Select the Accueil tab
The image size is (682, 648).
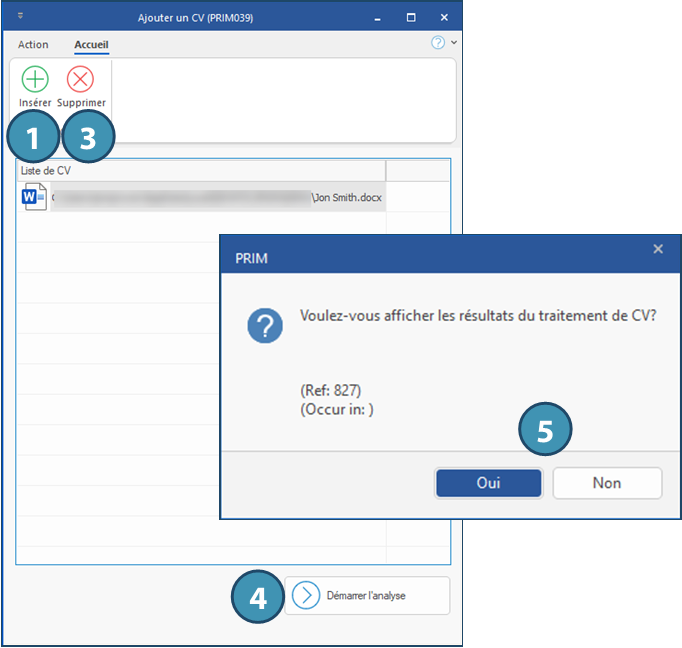[x=91, y=45]
